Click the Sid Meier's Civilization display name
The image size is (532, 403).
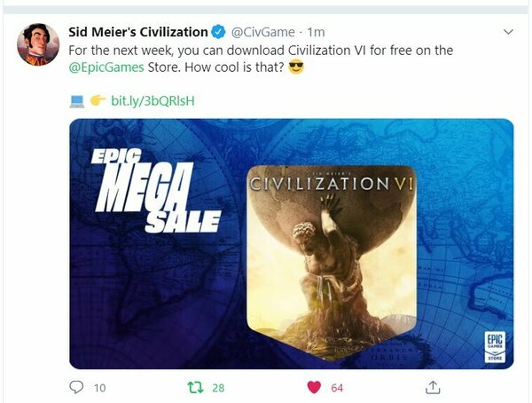[138, 32]
